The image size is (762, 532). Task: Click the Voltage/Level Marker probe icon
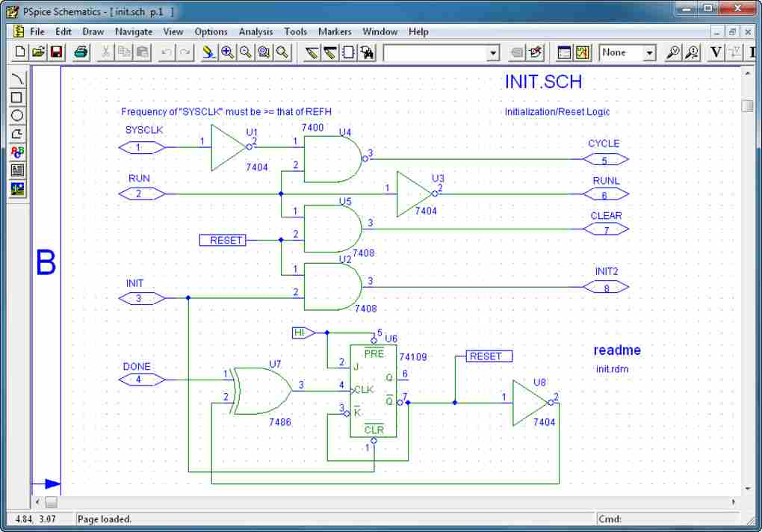click(x=674, y=52)
